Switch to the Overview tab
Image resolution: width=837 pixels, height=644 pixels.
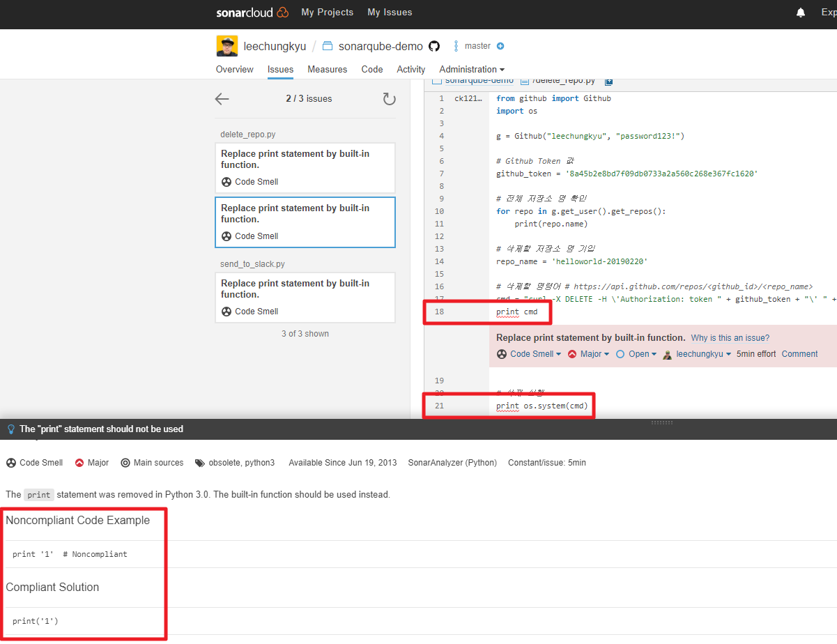click(235, 70)
